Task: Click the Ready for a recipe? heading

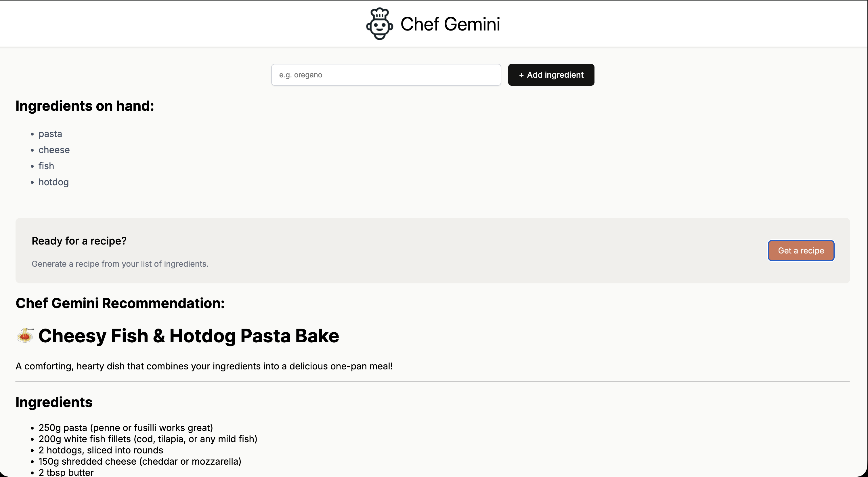Action: pyautogui.click(x=79, y=241)
